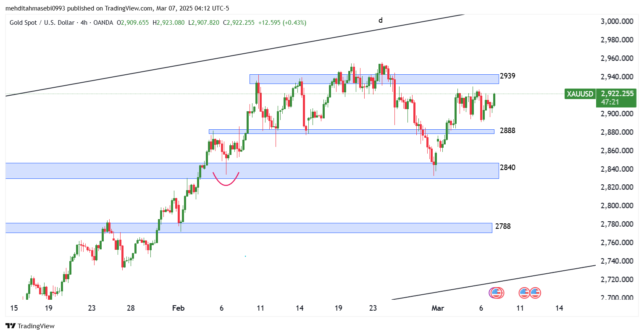Click the Feb label on the time axis
The height and width of the screenshot is (335, 644).
tap(179, 308)
